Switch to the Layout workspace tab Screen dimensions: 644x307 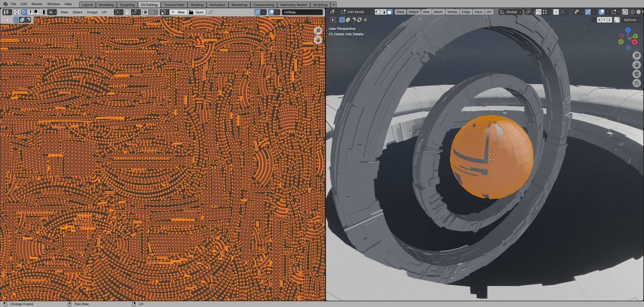point(87,5)
